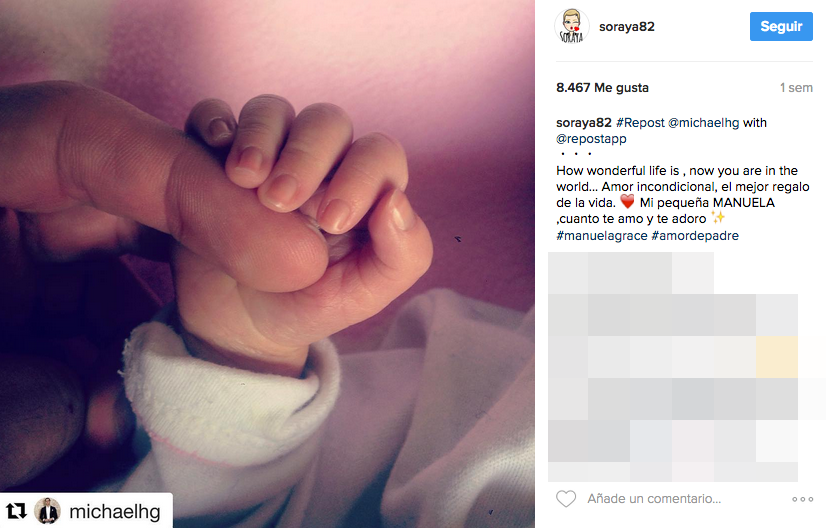This screenshot has height=528, width=827.
Task: Open the #amordepadre hashtag
Action: point(695,236)
